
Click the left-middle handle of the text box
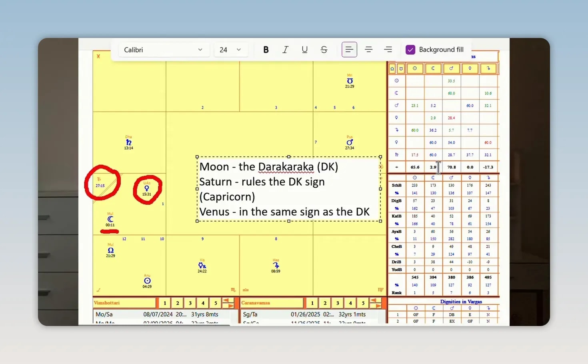click(x=197, y=189)
